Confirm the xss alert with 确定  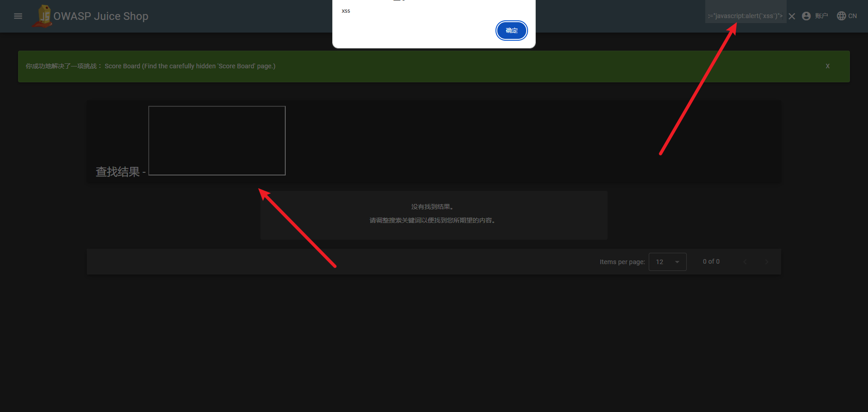[x=511, y=30]
